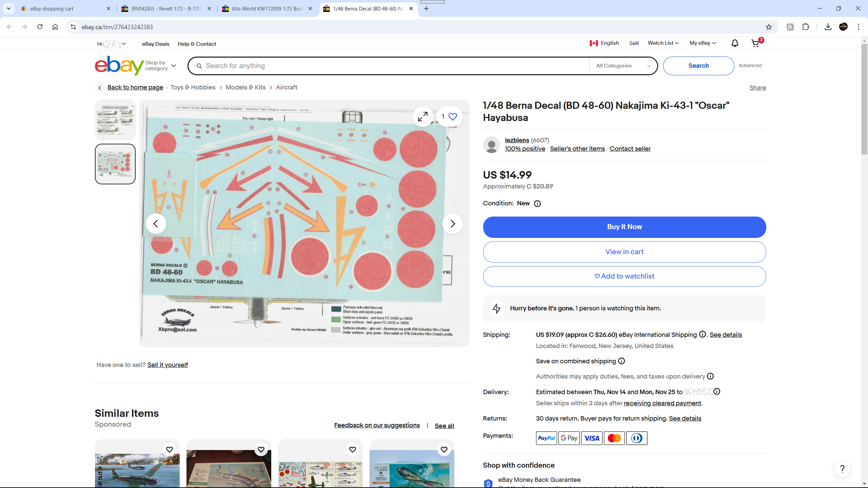
Task: Expand the Watch List dropdown
Action: click(x=663, y=43)
